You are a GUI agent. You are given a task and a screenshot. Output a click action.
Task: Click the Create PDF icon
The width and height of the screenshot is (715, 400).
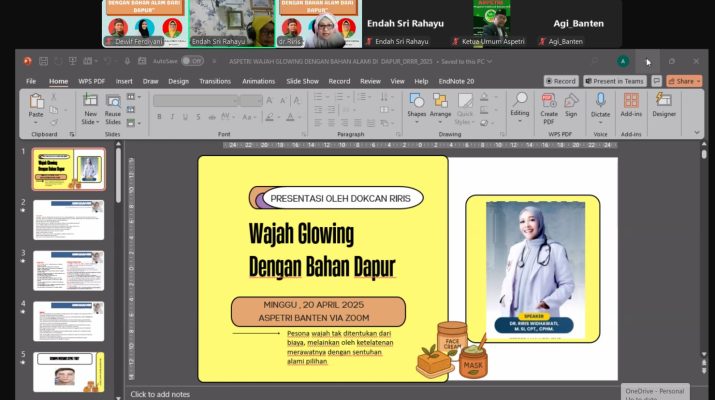coord(549,101)
